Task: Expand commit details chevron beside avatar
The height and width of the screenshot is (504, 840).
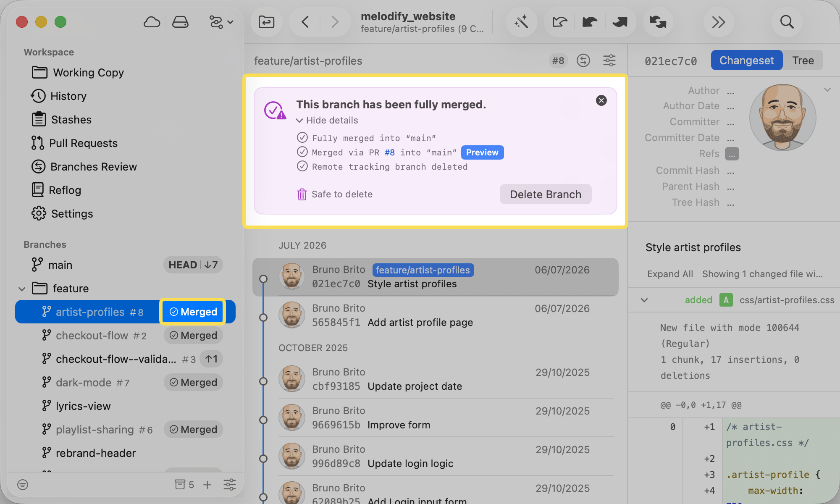Action: (x=827, y=90)
